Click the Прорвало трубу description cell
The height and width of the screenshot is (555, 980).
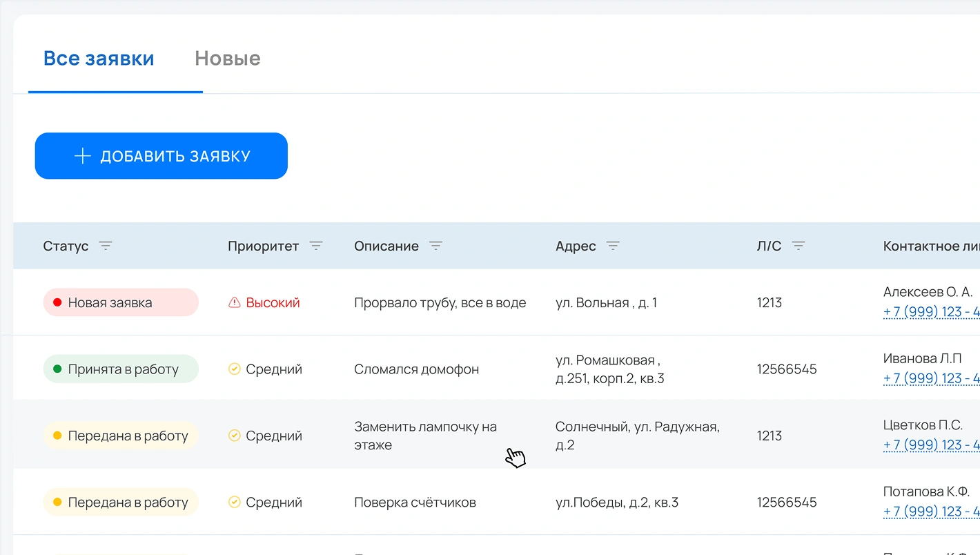point(440,302)
